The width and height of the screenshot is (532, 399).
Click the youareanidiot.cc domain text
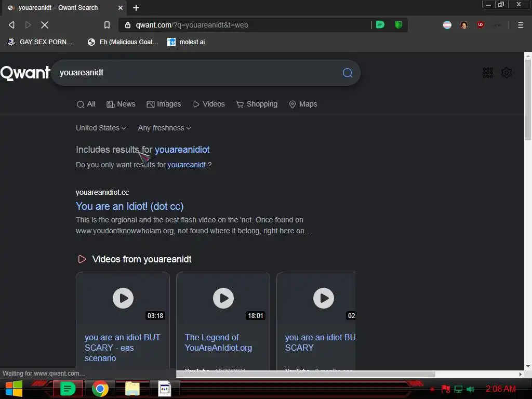click(x=102, y=192)
